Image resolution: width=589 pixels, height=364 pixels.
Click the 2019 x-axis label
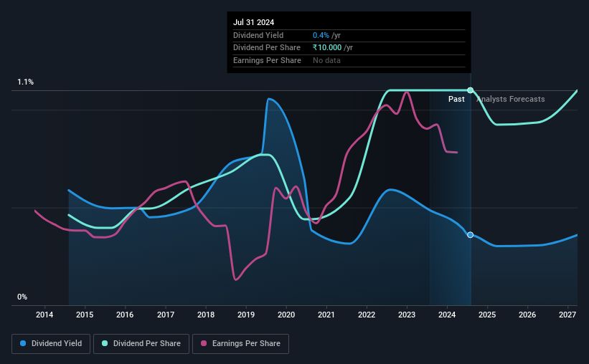click(x=246, y=315)
